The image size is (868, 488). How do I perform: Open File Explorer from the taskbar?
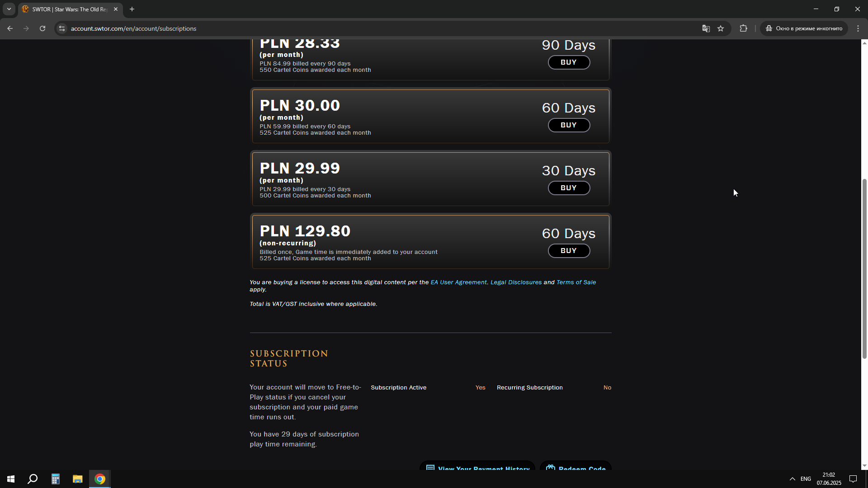pos(77,479)
